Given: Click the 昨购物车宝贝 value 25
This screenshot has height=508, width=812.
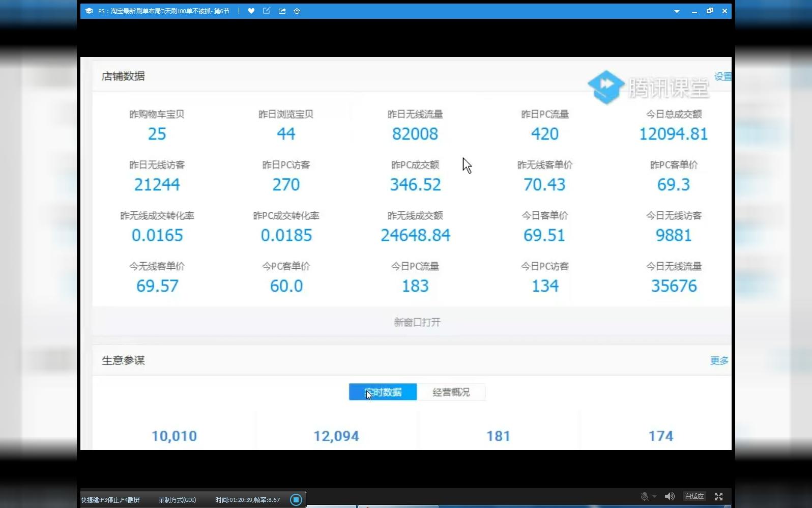Looking at the screenshot, I should click(x=157, y=134).
